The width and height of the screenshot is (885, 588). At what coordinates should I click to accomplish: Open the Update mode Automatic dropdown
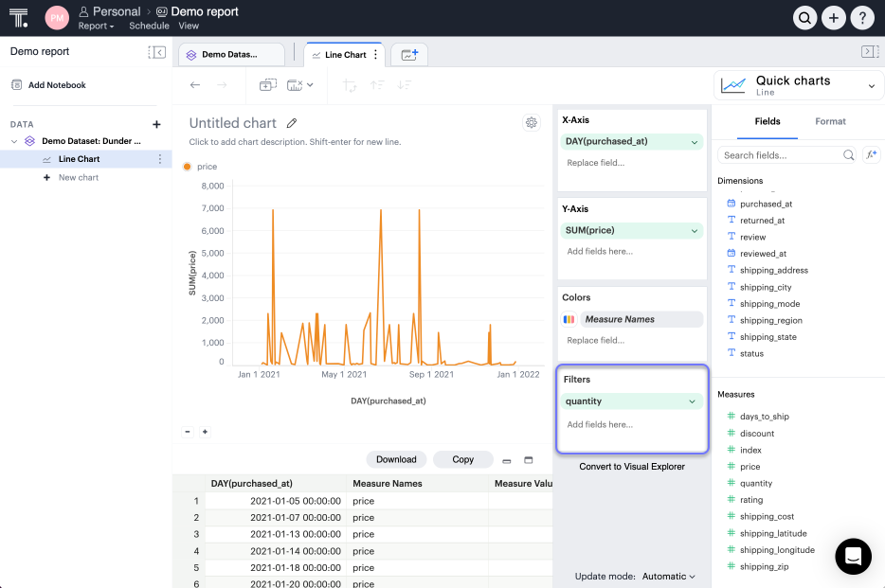point(668,576)
